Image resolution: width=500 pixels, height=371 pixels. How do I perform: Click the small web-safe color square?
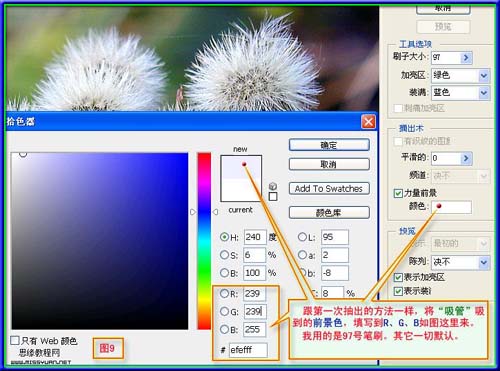pyautogui.click(x=273, y=196)
